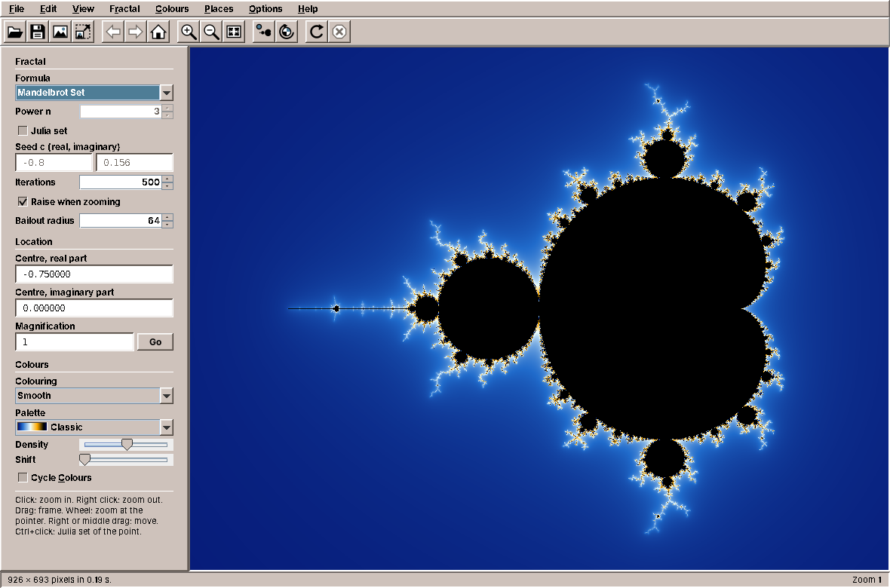Open the File menu
Screen dimensions: 890x588
point(17,8)
